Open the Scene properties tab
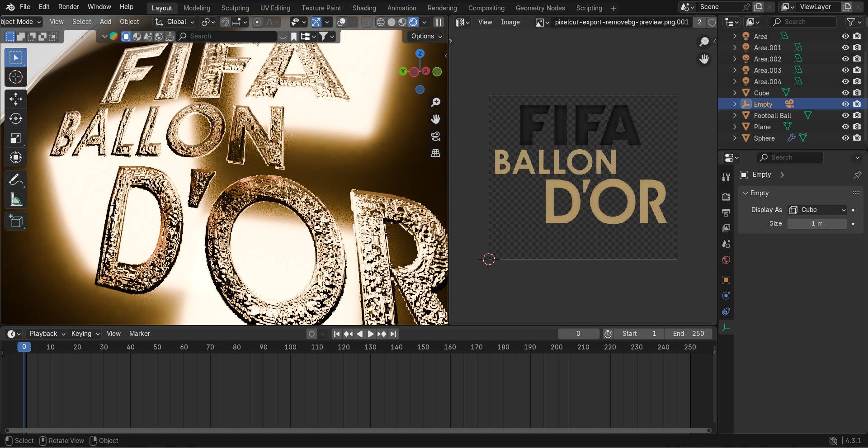868x448 pixels. tap(726, 244)
